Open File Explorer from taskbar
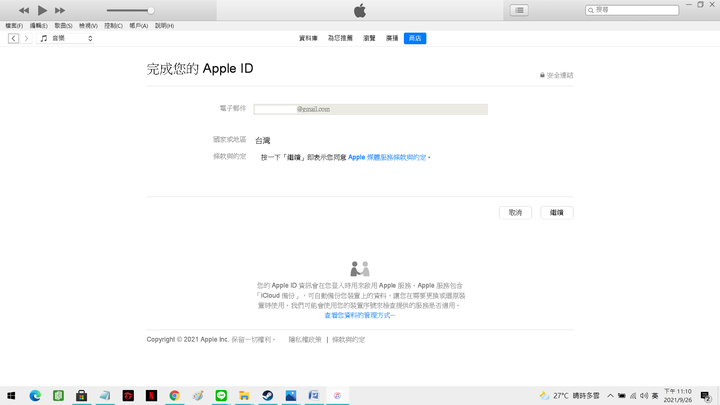The width and height of the screenshot is (720, 405). (x=244, y=395)
